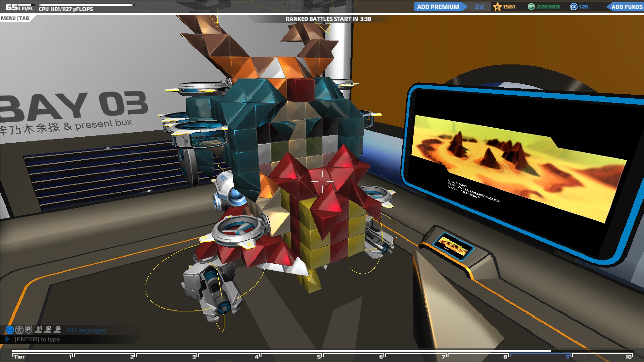Click Tier 5 segment on tier bar
This screenshot has width=644, height=362.
[291, 356]
